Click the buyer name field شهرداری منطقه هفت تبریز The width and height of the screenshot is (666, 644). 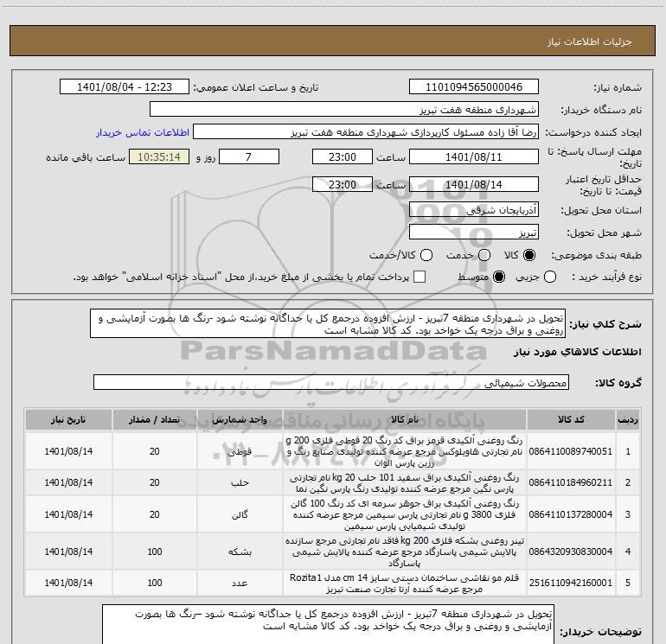coord(344,110)
